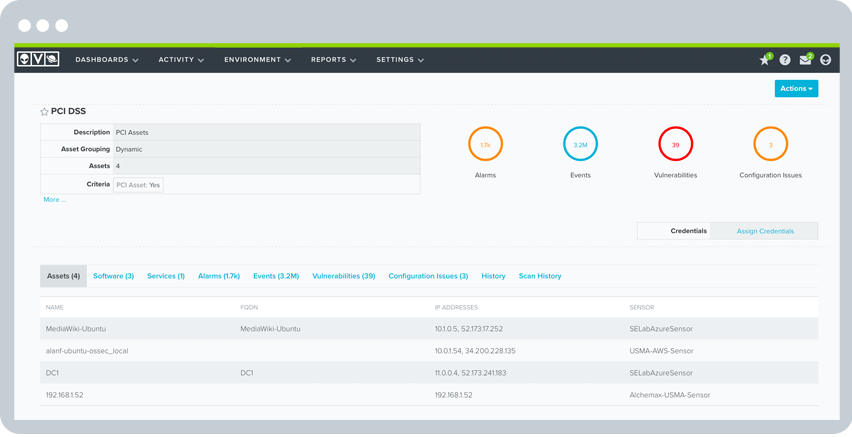This screenshot has width=852, height=437.
Task: Switch to the Software (3) tab
Action: pos(113,276)
